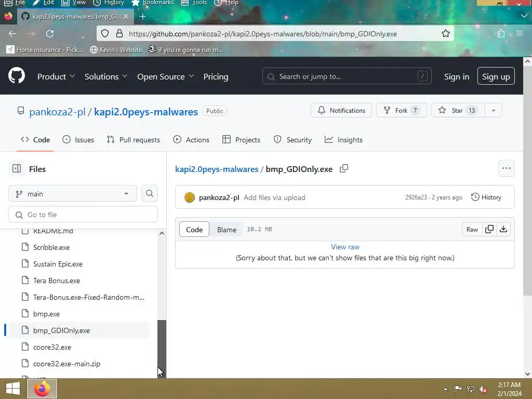The image size is (532, 399).
Task: Star the repository button
Action: (x=458, y=110)
